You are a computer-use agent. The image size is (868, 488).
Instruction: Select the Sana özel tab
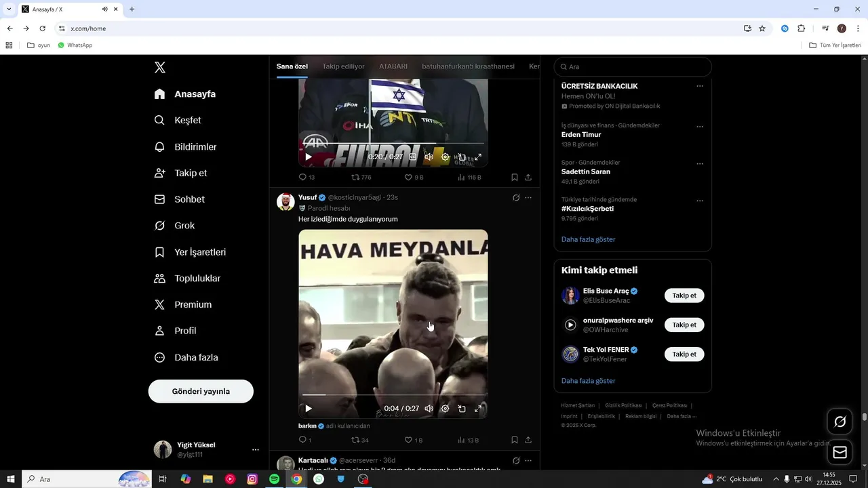(292, 66)
